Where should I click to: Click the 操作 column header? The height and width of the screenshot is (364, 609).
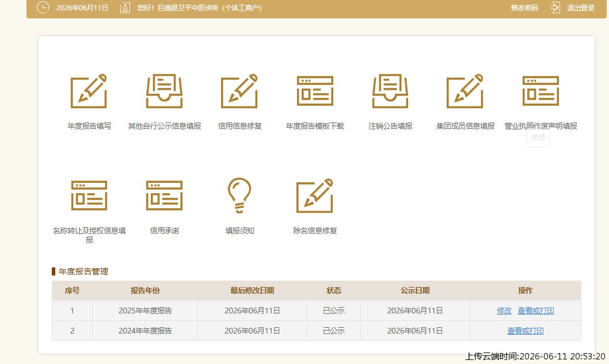coord(525,290)
